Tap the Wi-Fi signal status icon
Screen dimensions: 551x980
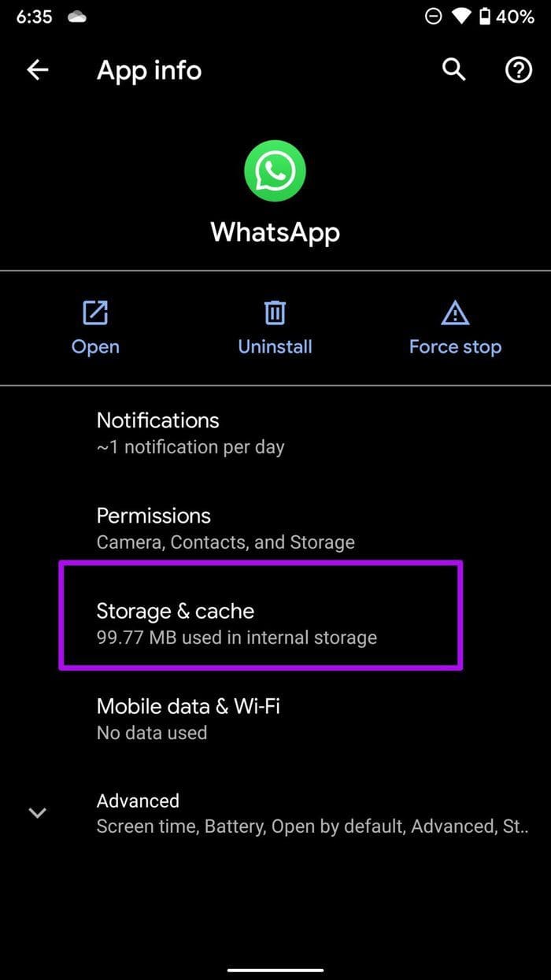click(460, 17)
